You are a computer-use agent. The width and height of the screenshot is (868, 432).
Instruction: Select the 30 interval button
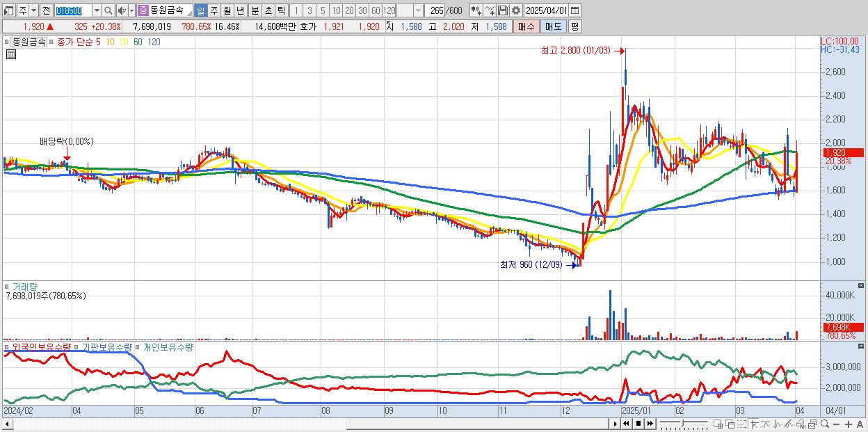[362, 10]
